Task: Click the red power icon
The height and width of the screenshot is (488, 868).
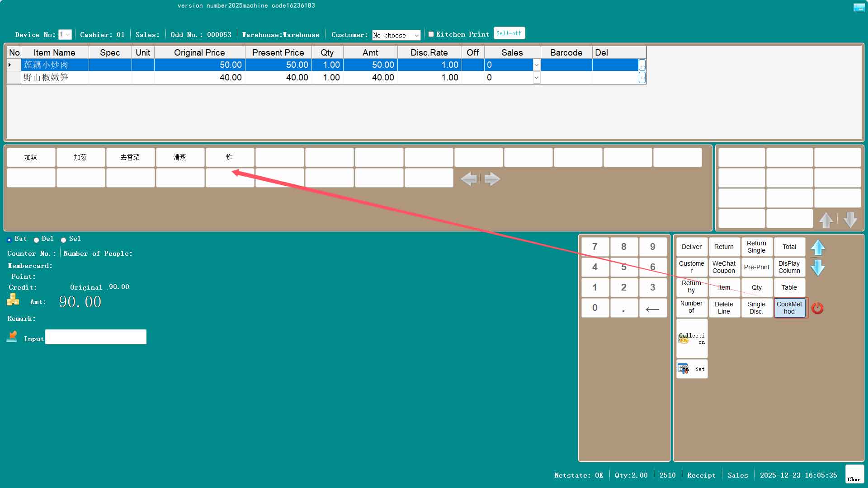Action: point(817,308)
